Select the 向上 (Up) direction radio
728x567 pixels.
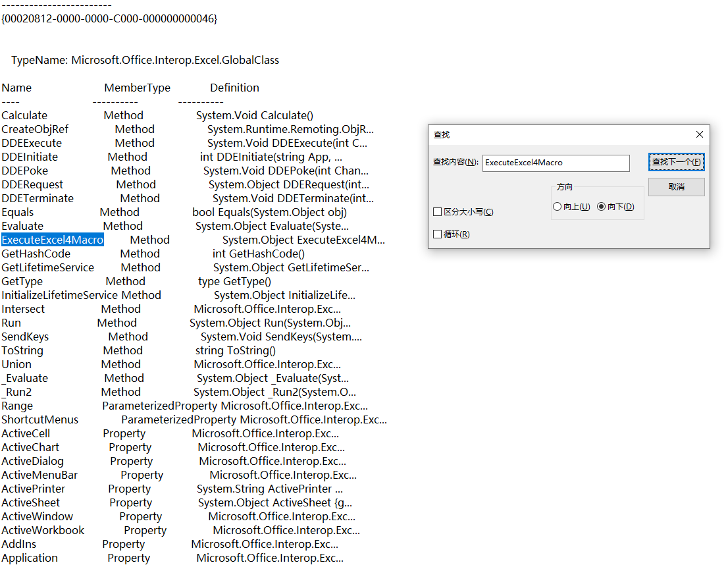557,207
